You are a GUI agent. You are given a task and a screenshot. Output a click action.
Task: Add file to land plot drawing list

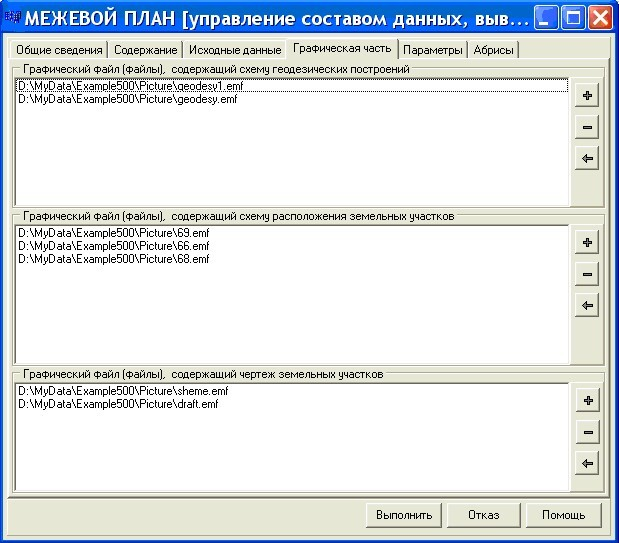587,400
